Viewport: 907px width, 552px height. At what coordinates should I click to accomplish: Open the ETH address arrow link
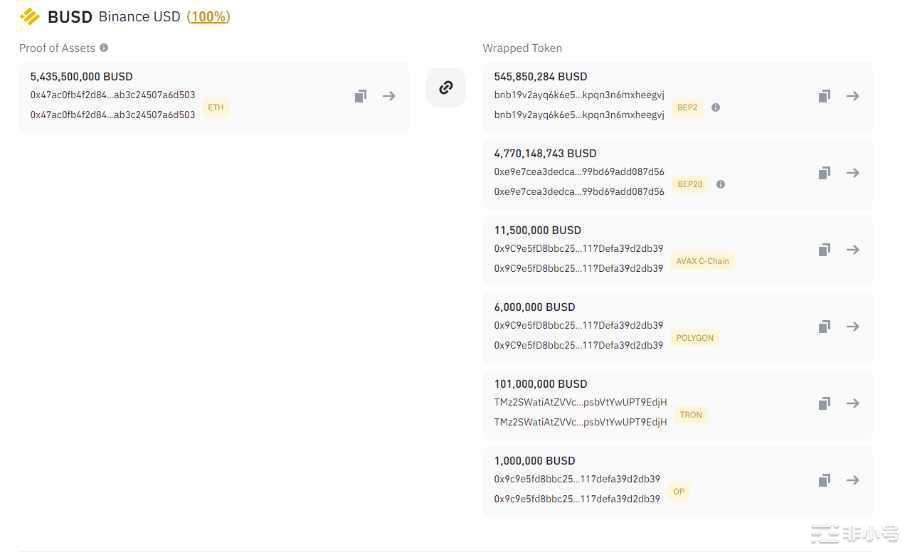coord(389,96)
